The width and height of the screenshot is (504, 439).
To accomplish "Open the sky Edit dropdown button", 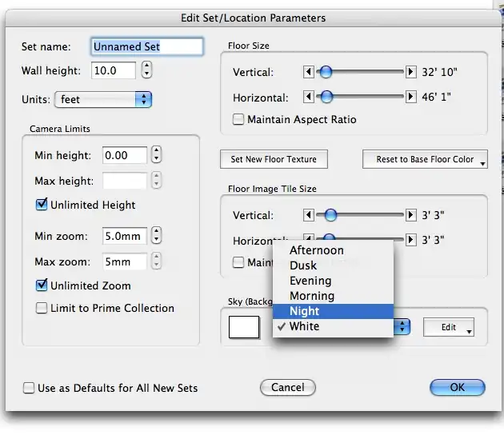I will pyautogui.click(x=448, y=327).
